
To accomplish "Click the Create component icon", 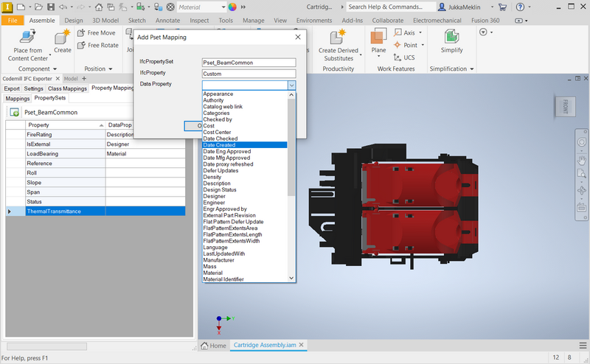I will [x=63, y=37].
